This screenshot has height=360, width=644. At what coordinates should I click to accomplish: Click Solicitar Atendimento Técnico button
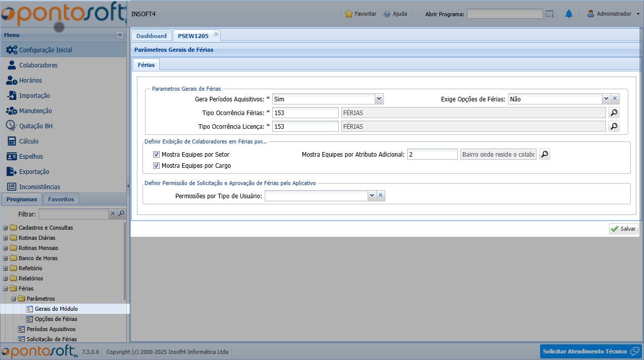590,351
